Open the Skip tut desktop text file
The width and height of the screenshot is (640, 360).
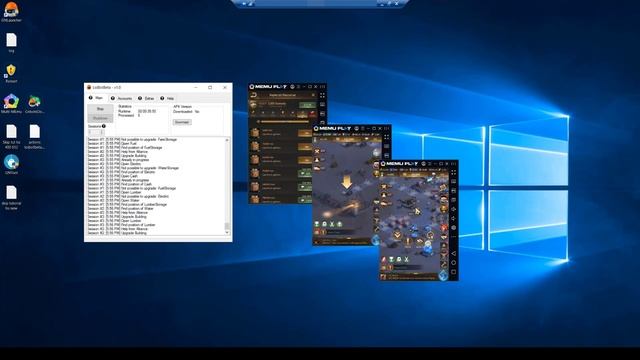pyautogui.click(x=11, y=137)
